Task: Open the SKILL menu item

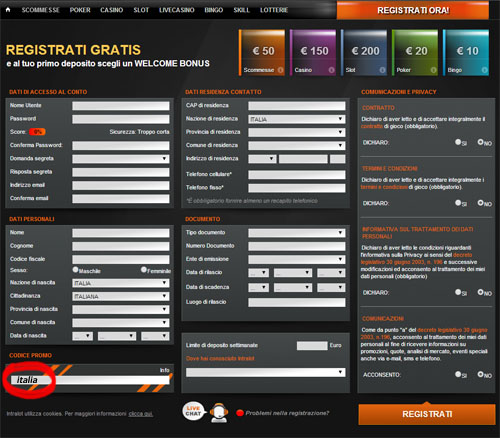Action: 241,10
